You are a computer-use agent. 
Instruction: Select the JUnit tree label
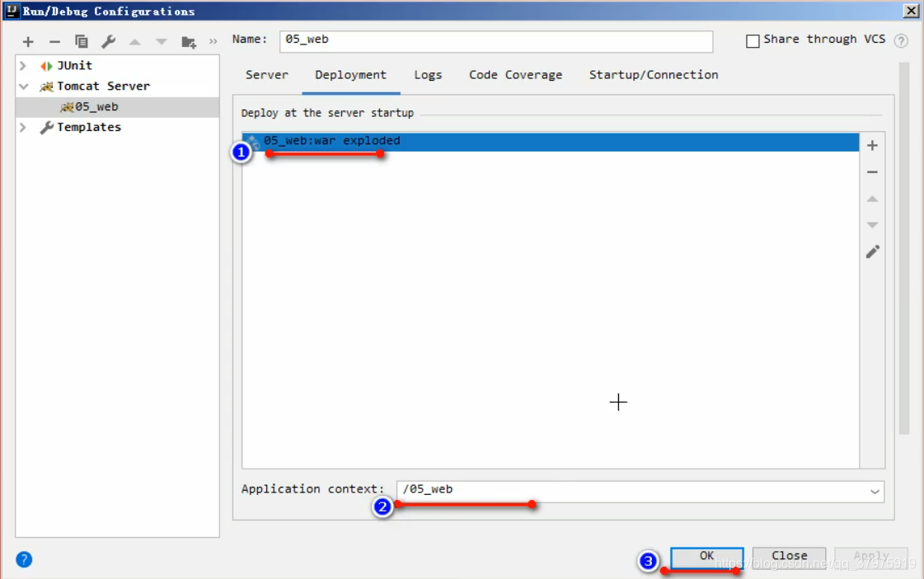click(x=75, y=65)
